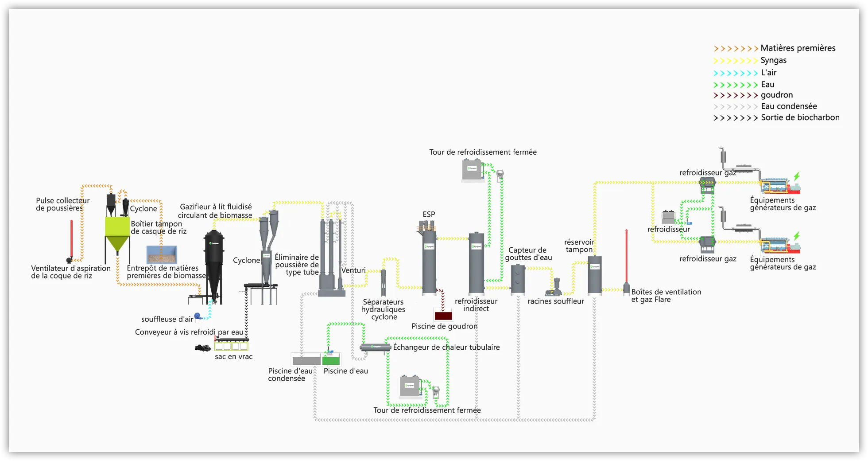Click the black biomass gasifier tower
The height and width of the screenshot is (461, 868).
[x=214, y=266]
